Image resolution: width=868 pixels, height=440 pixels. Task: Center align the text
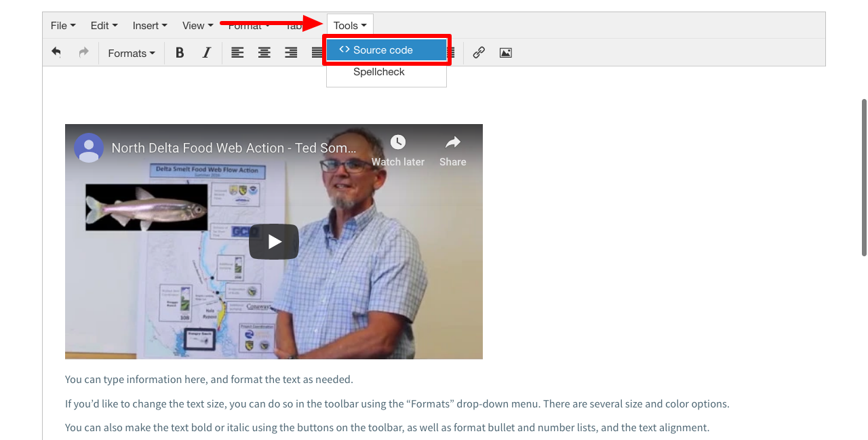pyautogui.click(x=264, y=53)
